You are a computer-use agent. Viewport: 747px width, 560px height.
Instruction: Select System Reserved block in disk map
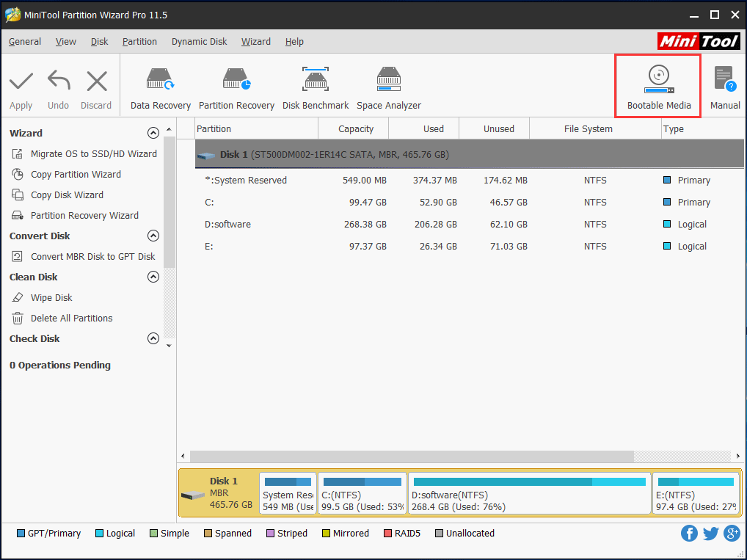pos(288,493)
